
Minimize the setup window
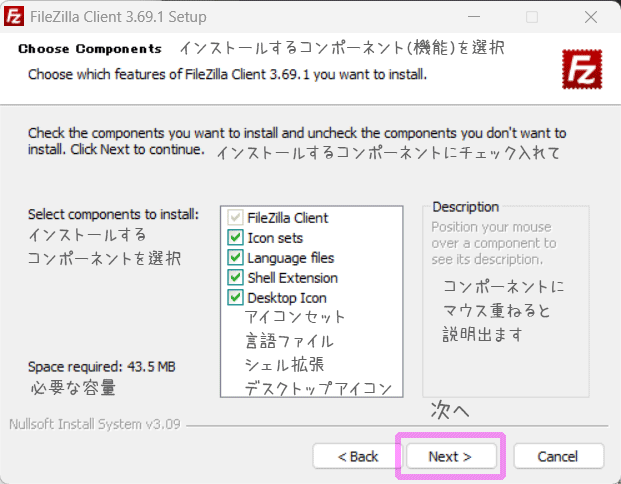pos(474,17)
